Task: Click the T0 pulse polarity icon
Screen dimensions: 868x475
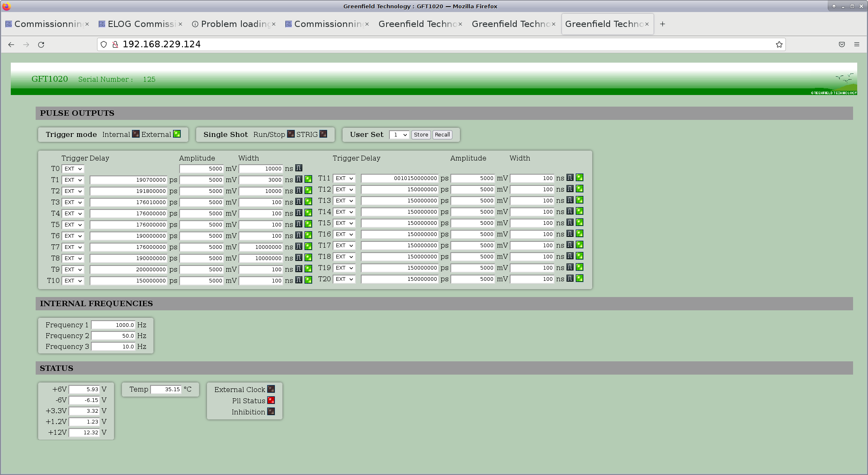Action: (x=299, y=168)
